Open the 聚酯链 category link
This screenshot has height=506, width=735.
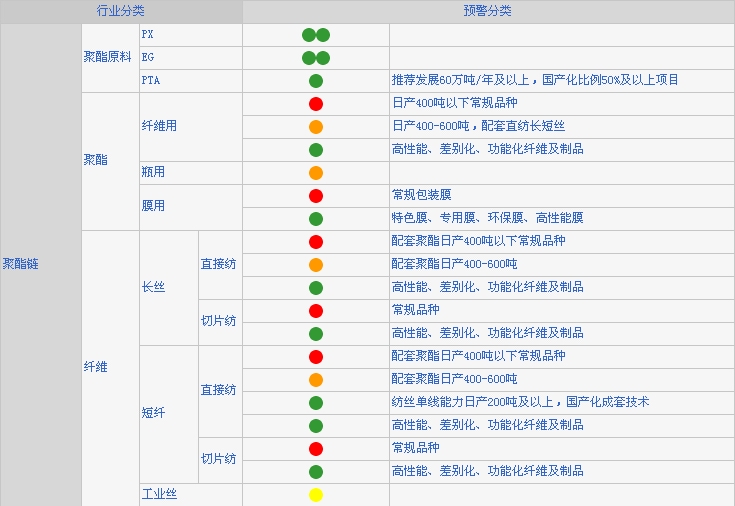pyautogui.click(x=21, y=265)
